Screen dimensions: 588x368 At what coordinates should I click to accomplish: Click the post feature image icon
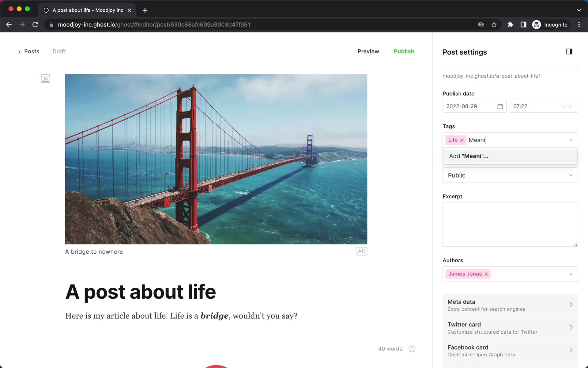tap(45, 79)
